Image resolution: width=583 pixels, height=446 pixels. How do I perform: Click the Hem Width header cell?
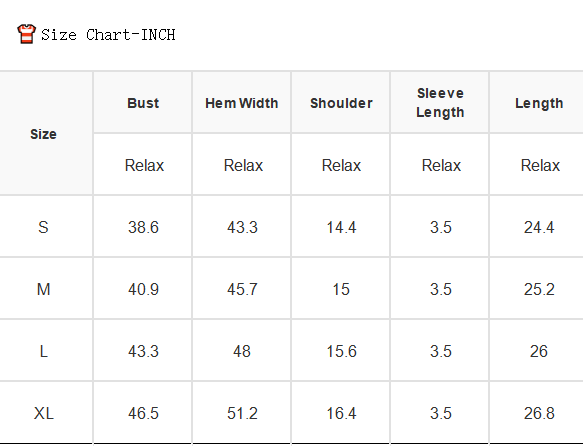point(242,103)
